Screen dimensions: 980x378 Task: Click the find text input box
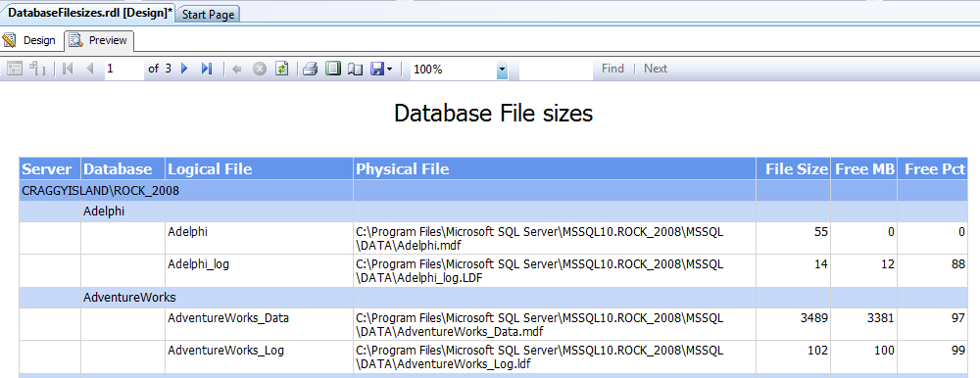point(556,70)
